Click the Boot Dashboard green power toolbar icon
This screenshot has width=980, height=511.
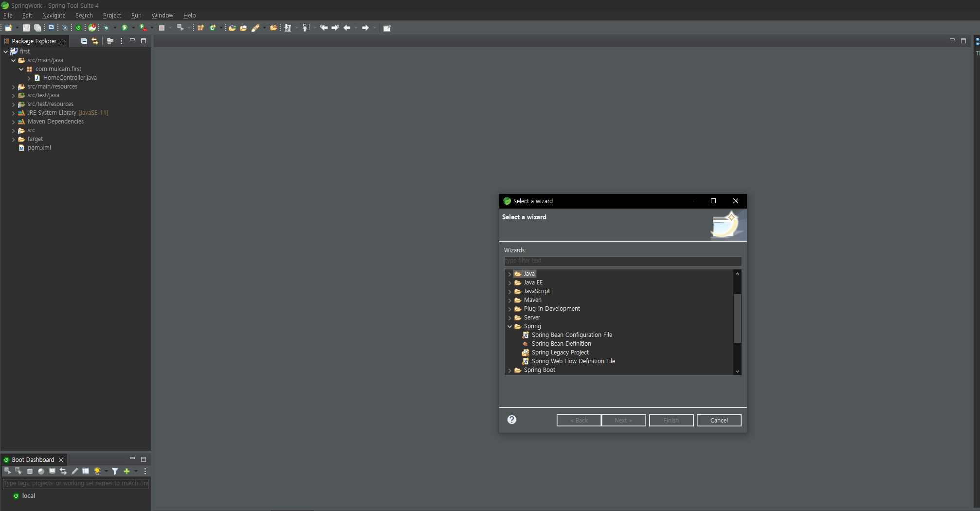78,28
